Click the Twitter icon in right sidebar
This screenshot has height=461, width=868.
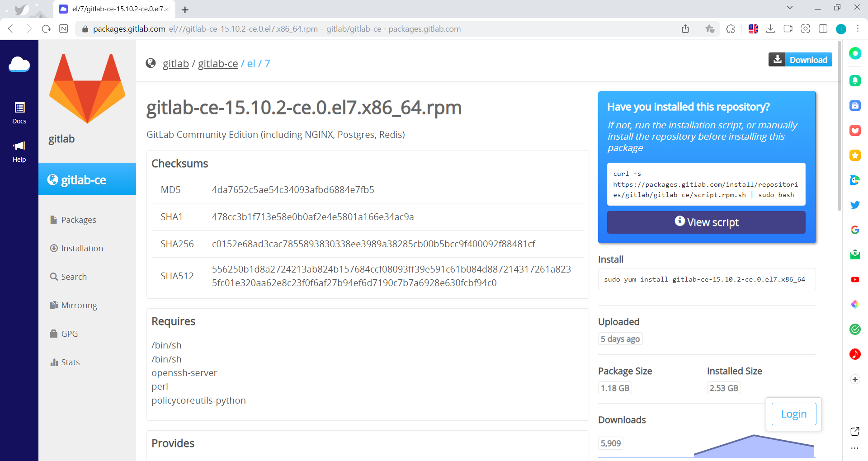tap(855, 205)
